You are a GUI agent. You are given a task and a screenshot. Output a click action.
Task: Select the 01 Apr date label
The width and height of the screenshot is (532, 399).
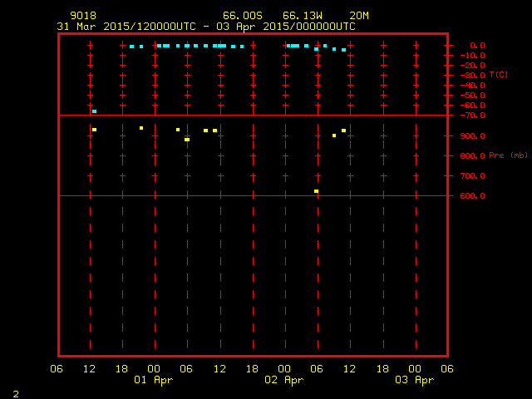(154, 380)
